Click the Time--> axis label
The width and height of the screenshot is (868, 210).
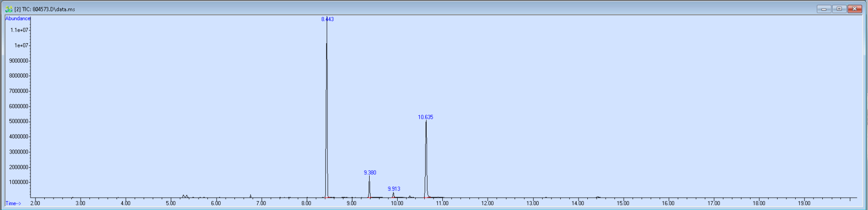coord(13,203)
